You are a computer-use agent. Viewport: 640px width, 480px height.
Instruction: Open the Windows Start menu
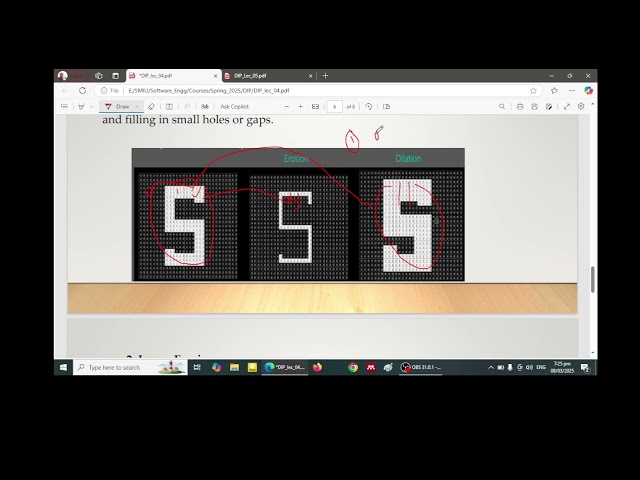pos(63,367)
